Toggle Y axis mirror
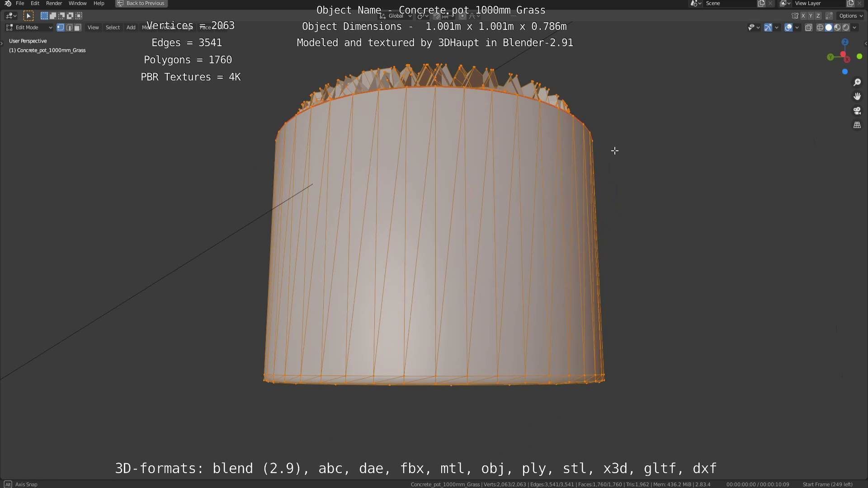The width and height of the screenshot is (868, 488). (811, 16)
